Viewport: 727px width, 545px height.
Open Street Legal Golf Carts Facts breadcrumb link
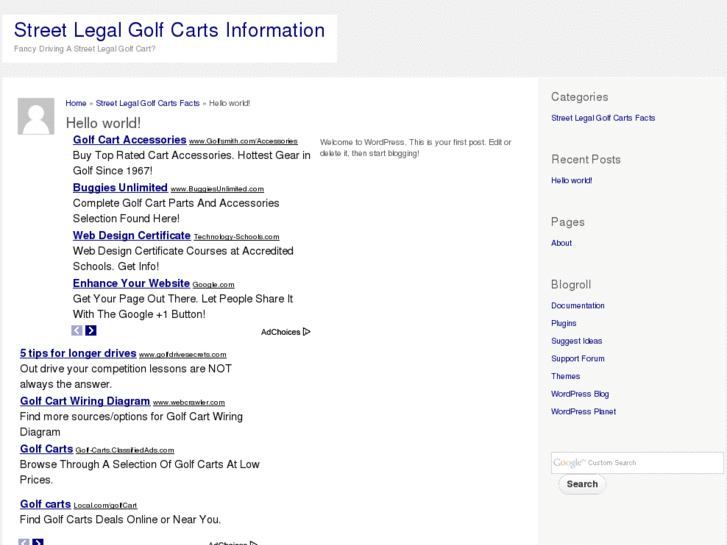(x=147, y=103)
